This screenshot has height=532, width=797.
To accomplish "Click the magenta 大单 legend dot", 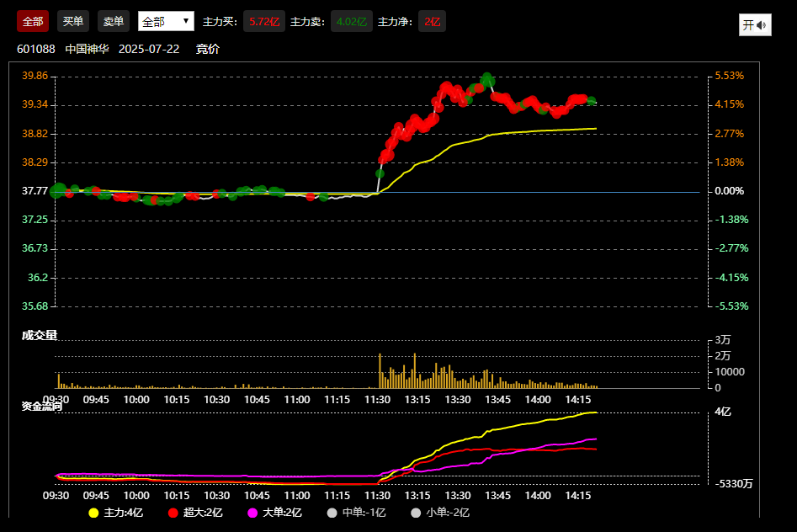I will [252, 513].
